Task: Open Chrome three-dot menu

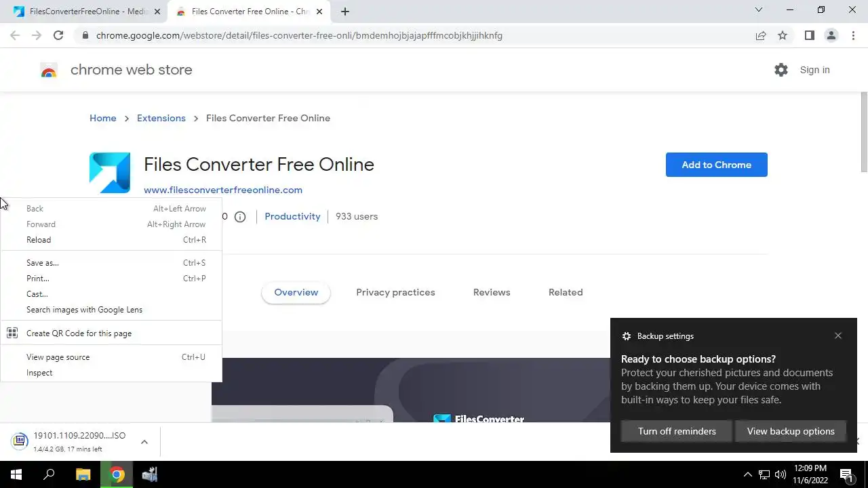Action: pyautogui.click(x=853, y=35)
